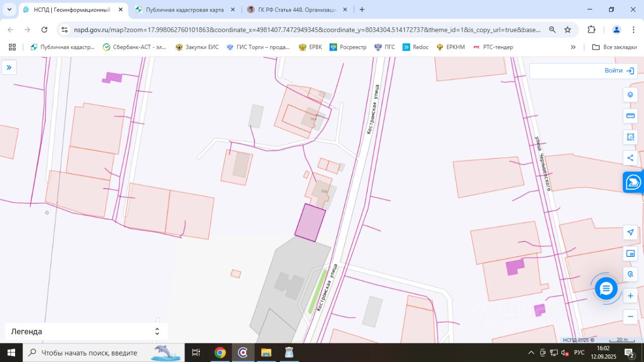
Task: Open the page zoom indicator
Action: 552,30
